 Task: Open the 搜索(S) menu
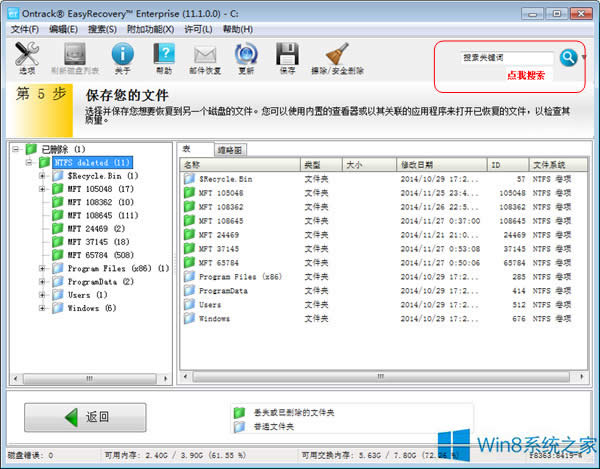tap(102, 29)
